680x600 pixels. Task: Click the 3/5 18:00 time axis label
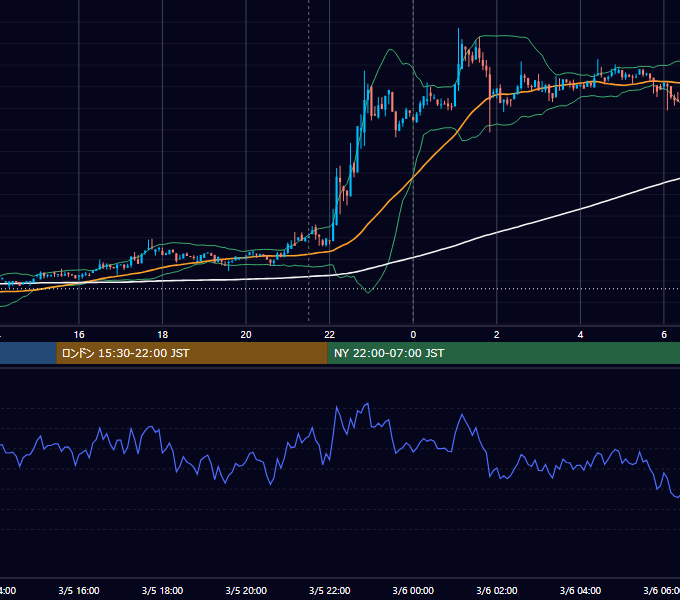click(x=163, y=590)
